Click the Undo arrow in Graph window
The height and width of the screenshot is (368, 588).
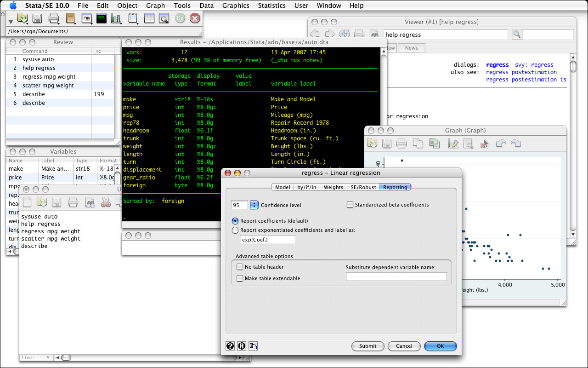pyautogui.click(x=501, y=144)
